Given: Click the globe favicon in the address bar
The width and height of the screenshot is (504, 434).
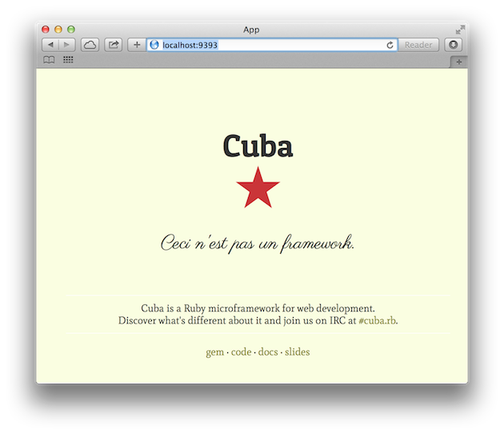Looking at the screenshot, I should [x=155, y=45].
